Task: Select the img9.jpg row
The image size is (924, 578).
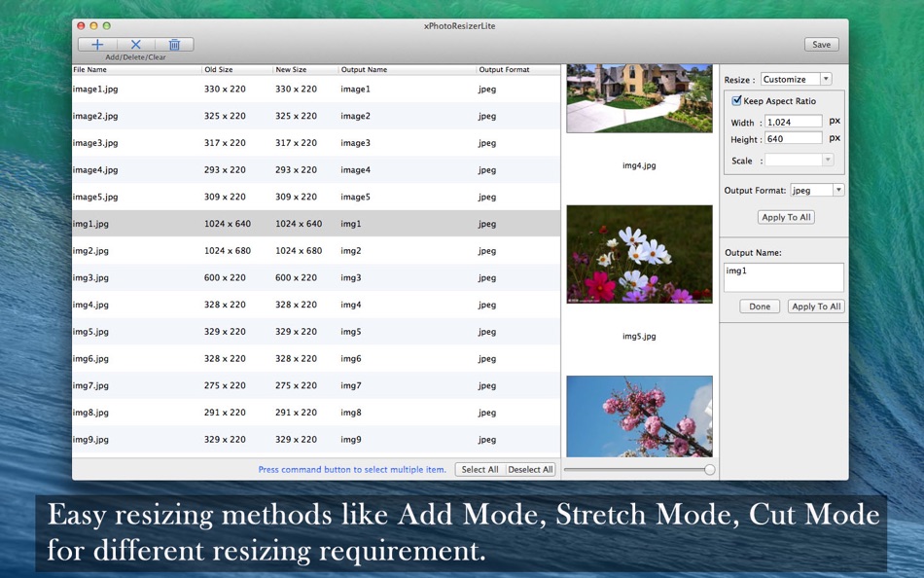Action: pyautogui.click(x=316, y=440)
